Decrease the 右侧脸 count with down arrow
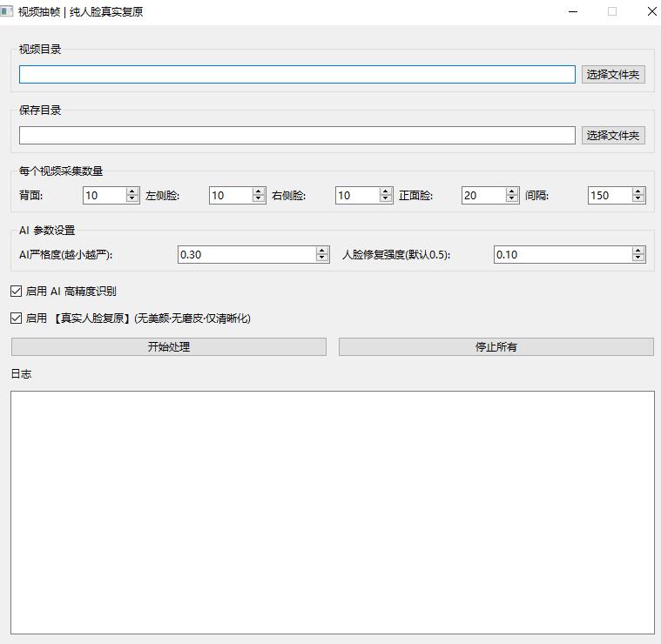This screenshot has height=644, width=661. coord(385,199)
